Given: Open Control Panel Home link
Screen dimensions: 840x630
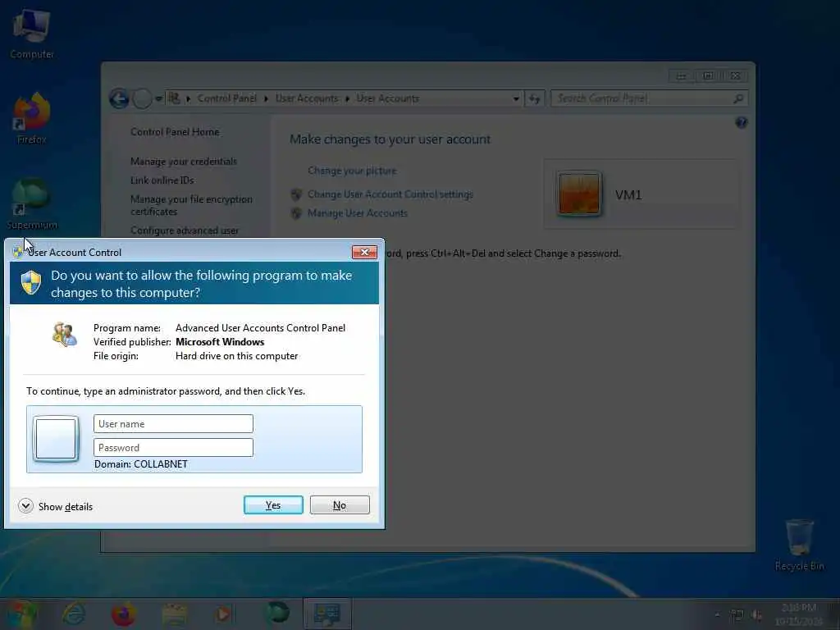Looking at the screenshot, I should pos(175,132).
